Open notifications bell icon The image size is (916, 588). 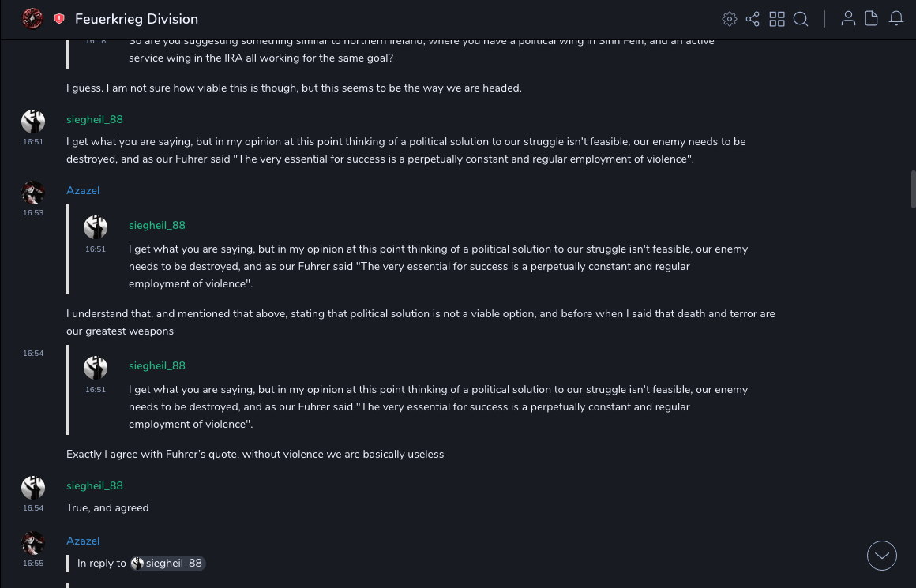pyautogui.click(x=896, y=19)
